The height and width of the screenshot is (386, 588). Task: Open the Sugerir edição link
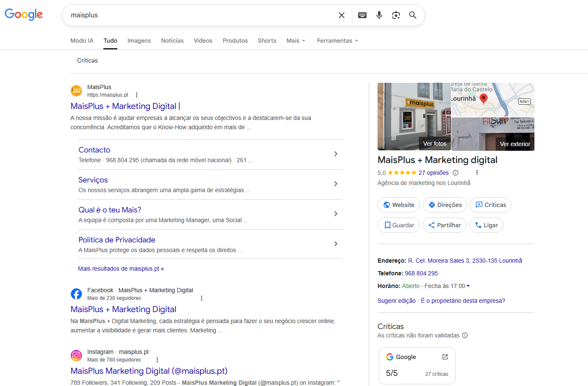click(x=396, y=301)
